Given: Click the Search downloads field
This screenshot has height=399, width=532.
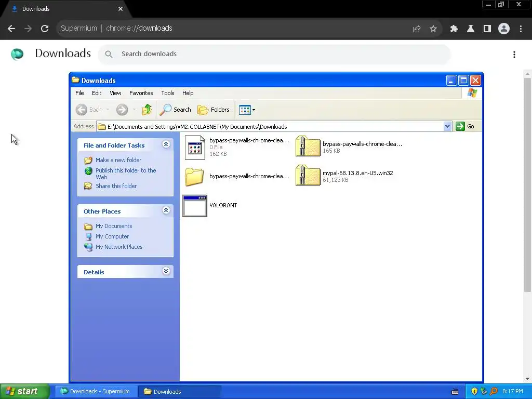Looking at the screenshot, I should [274, 54].
